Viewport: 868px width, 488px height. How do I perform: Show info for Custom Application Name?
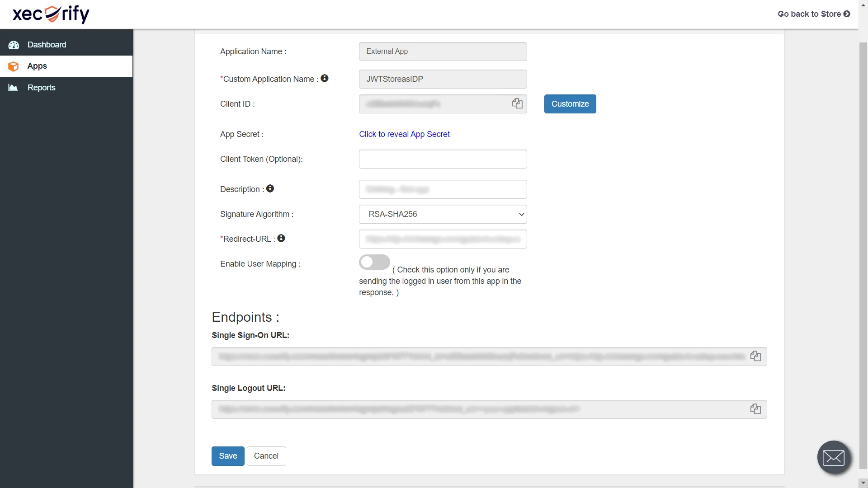[x=325, y=78]
